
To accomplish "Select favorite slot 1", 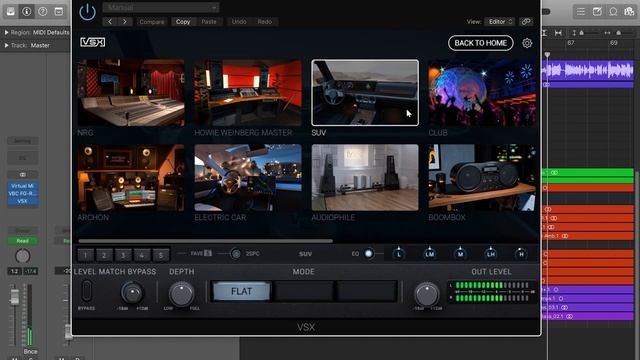I will 85,255.
